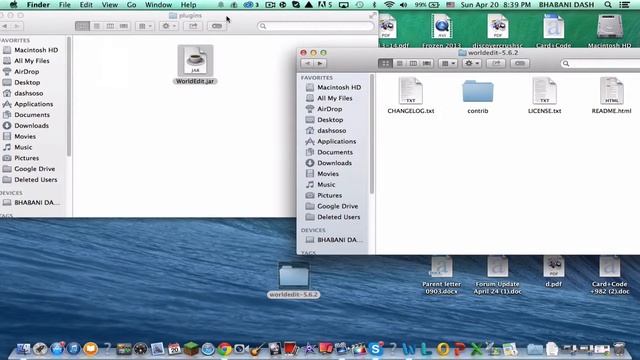
Task: Open the Edit menu
Action: (x=86, y=5)
